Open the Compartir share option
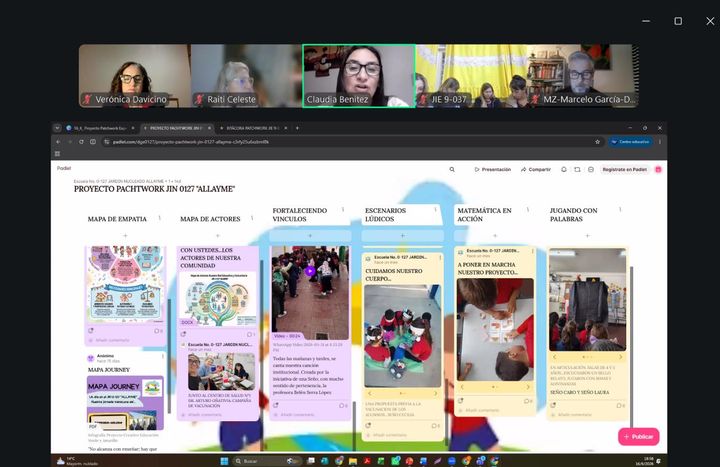This screenshot has width=720, height=467. [x=535, y=169]
